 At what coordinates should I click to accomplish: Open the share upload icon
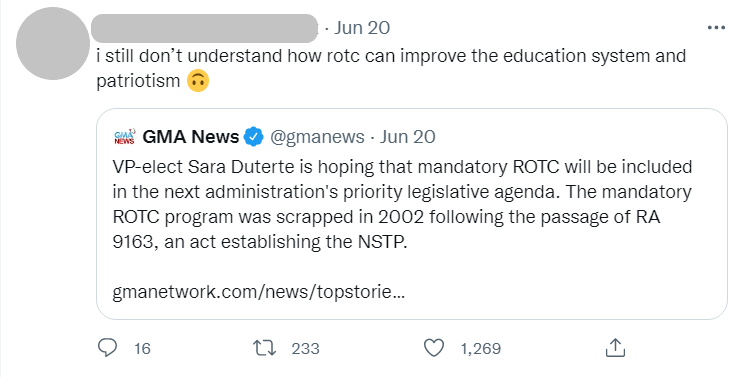[x=615, y=348]
